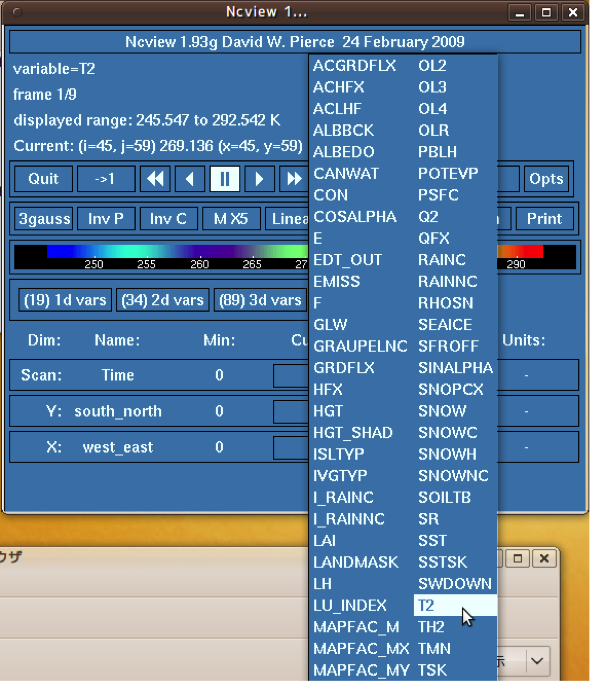Screen dimensions: 590x681
Task: Click the Print button
Action: [544, 218]
